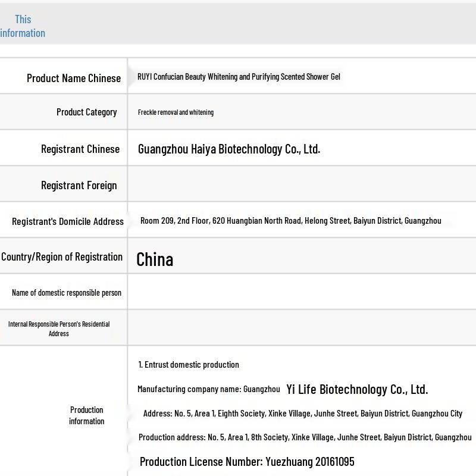Click the 'Production information' label
The image size is (476, 476).
coord(86,415)
